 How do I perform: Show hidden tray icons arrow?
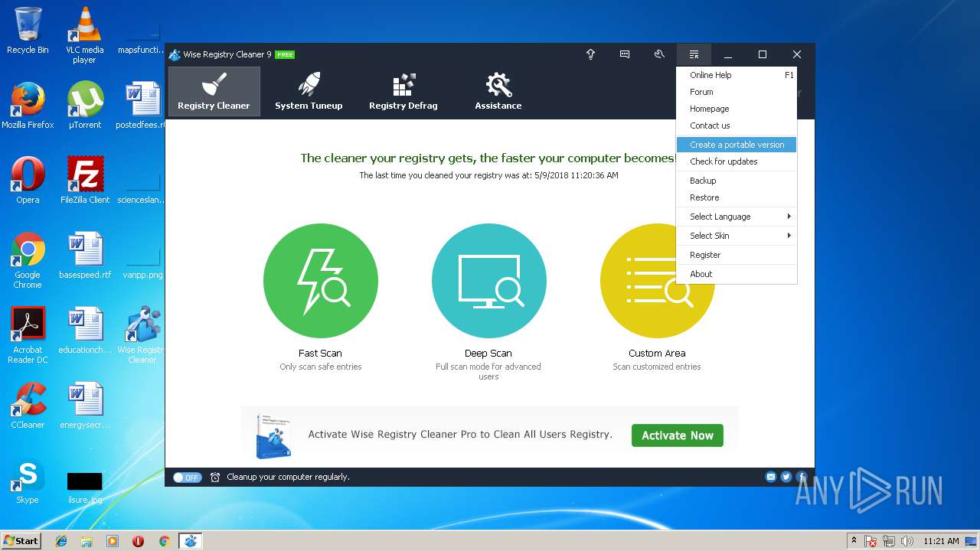click(x=854, y=541)
